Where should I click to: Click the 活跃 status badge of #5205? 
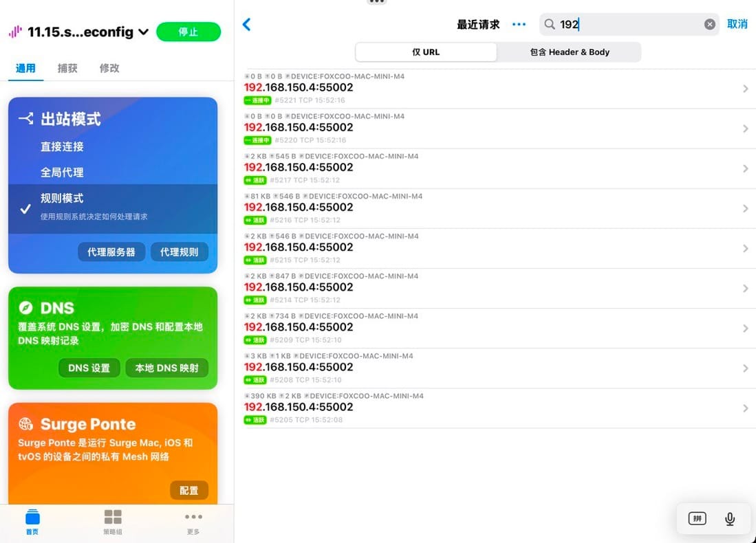coord(255,420)
